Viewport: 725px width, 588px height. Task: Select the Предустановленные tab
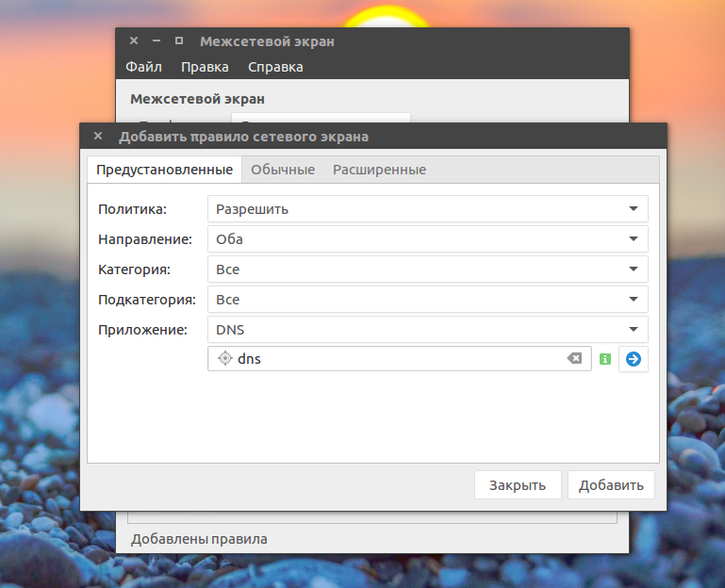coord(165,170)
